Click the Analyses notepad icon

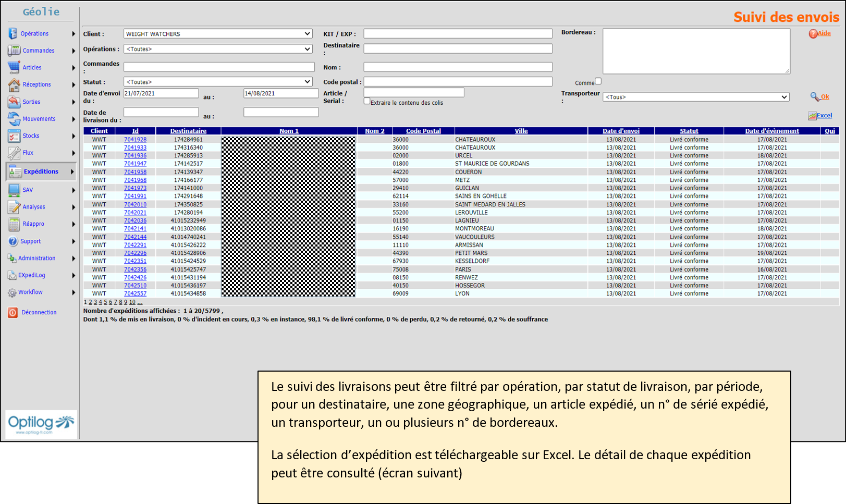pos(14,207)
